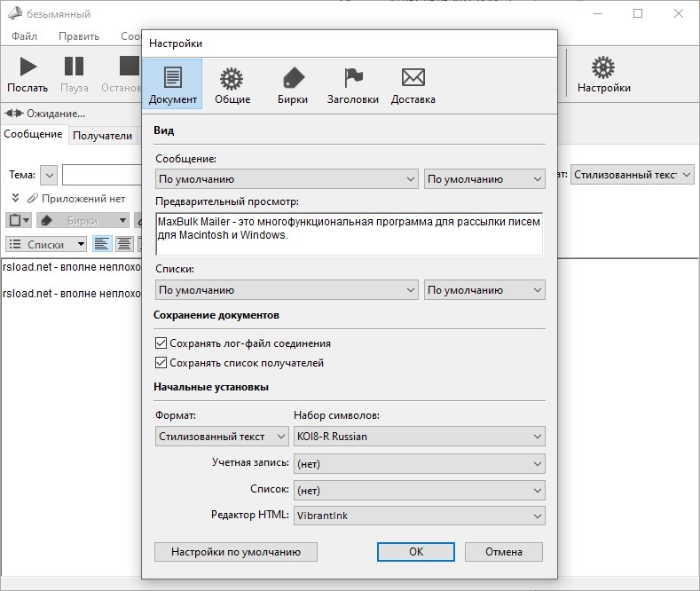Open the Списки lists dropdown in main editor
The image size is (700, 591).
point(46,244)
